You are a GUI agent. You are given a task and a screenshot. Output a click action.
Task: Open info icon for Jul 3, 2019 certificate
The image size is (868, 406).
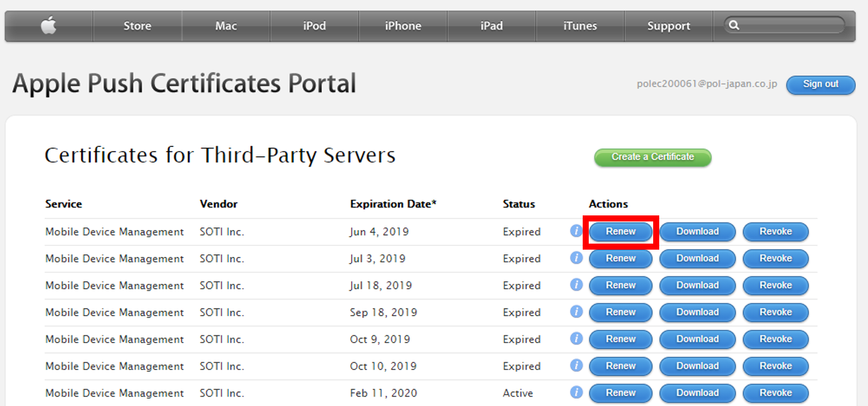point(576,258)
